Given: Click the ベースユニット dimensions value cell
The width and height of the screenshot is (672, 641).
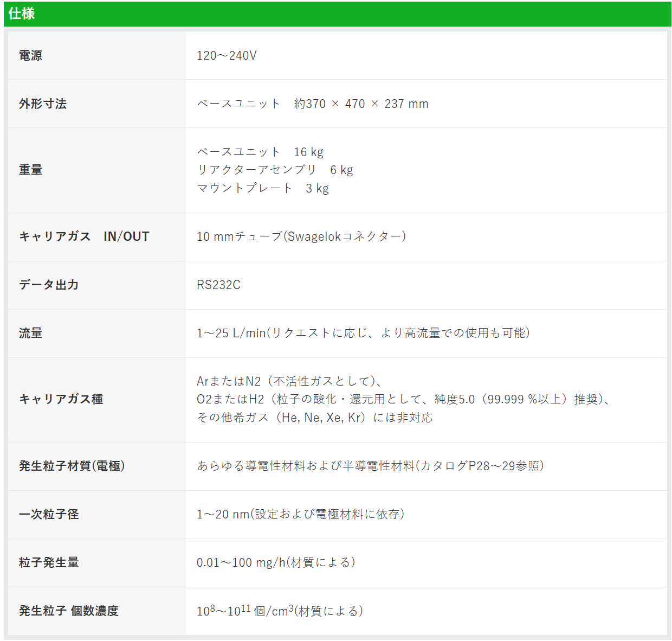Looking at the screenshot, I should [313, 104].
